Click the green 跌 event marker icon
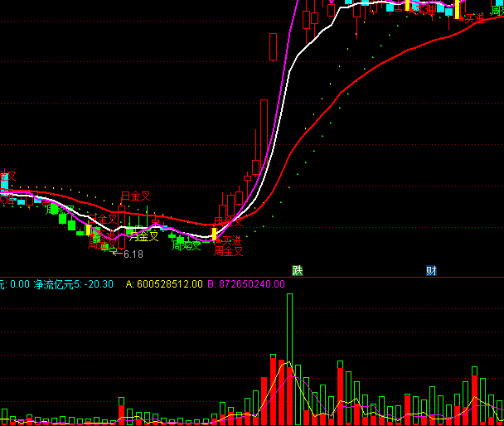Image resolution: width=504 pixels, height=426 pixels. click(x=298, y=270)
